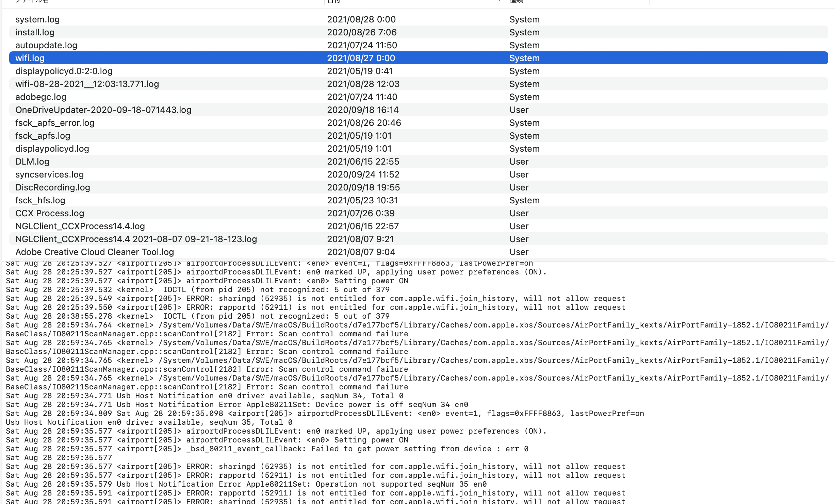This screenshot has height=504, width=835.
Task: Open DiscRecording.log entry
Action: coord(53,187)
